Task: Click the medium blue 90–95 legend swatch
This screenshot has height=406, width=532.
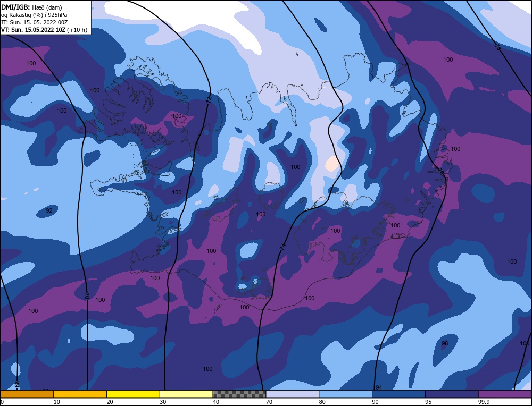Action: (x=398, y=394)
